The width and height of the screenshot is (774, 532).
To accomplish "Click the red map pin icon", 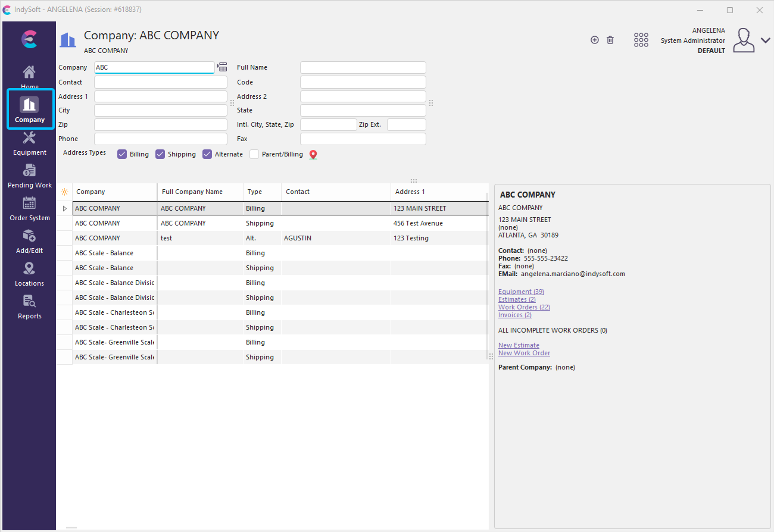I will [x=313, y=155].
